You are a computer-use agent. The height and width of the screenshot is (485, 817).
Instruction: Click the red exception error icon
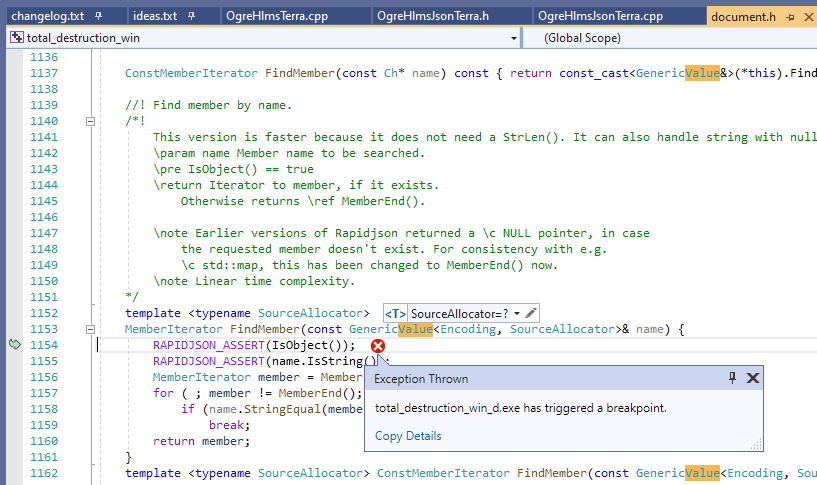tap(378, 346)
